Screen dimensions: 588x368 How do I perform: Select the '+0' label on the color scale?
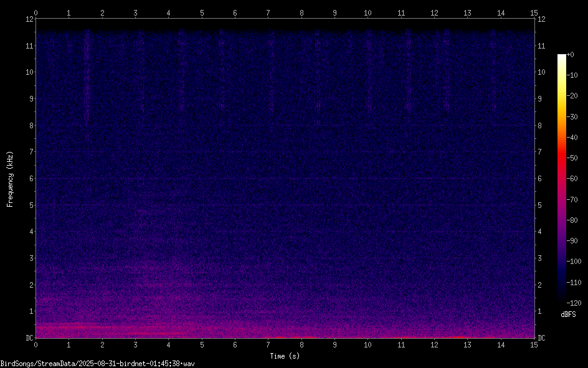pos(570,55)
